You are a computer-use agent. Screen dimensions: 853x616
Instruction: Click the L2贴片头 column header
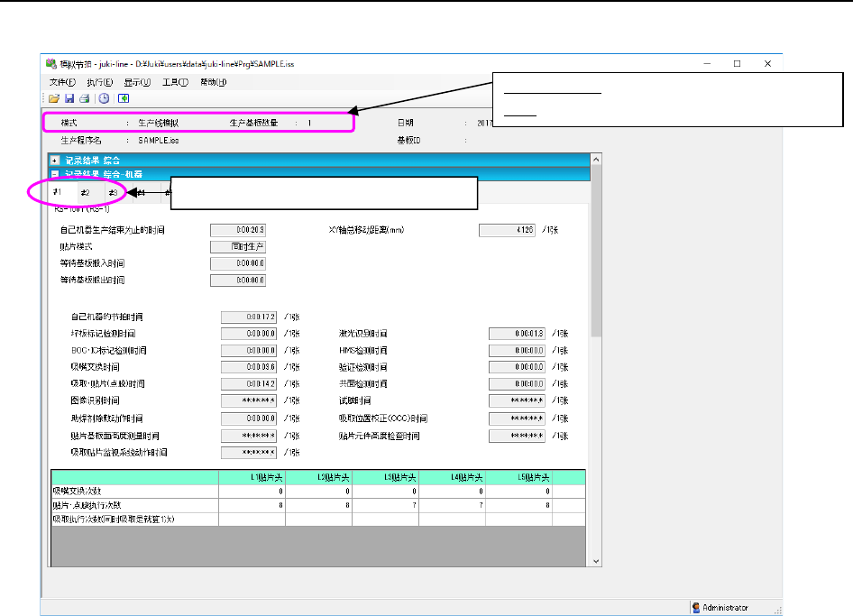click(x=319, y=478)
